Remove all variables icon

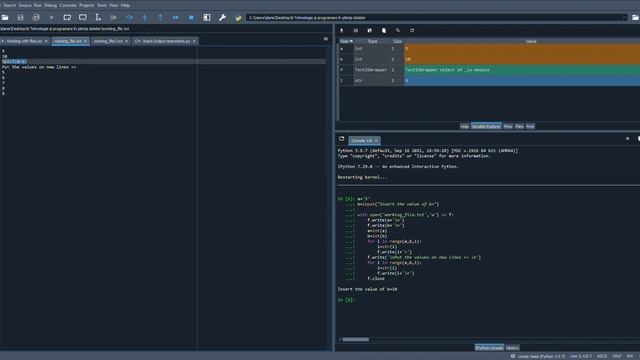coord(384,30)
